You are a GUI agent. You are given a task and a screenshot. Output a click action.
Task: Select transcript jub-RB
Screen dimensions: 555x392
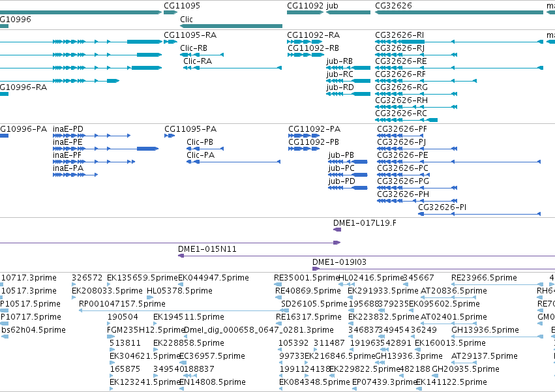339,61
